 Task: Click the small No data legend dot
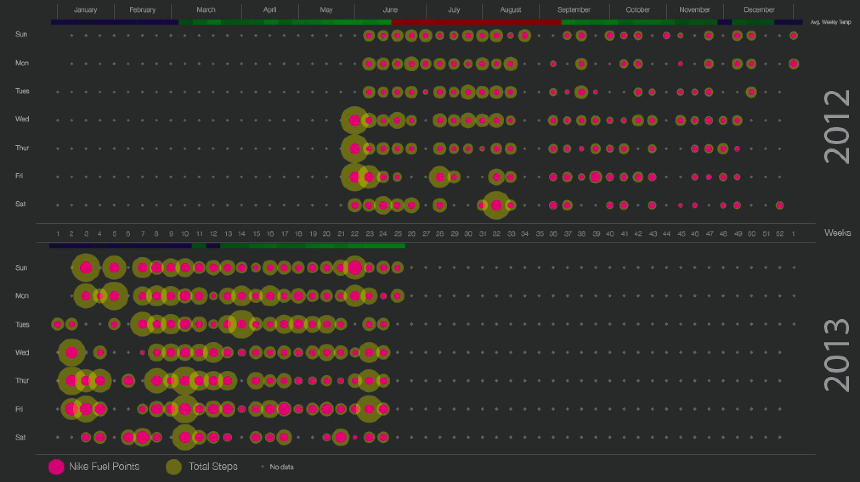262,467
